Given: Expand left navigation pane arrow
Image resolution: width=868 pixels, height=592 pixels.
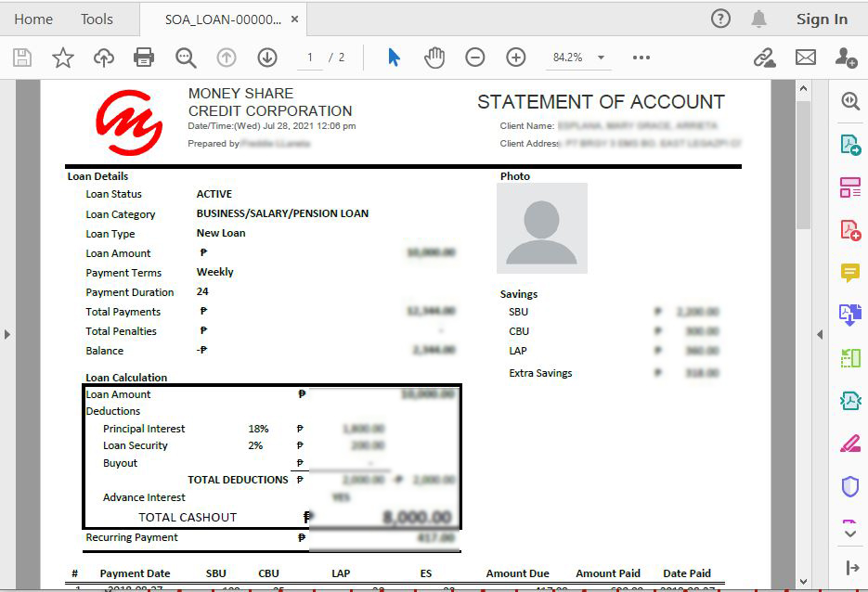Looking at the screenshot, I should tap(6, 334).
